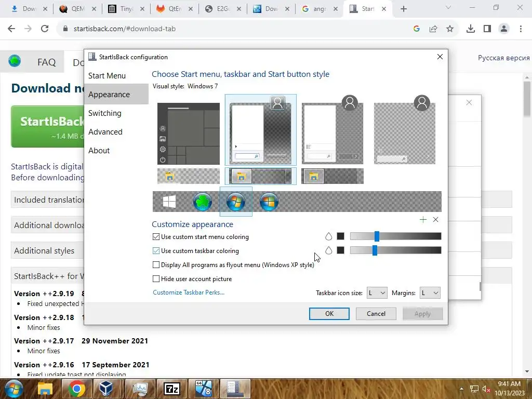Click the start menu opacity slider
Viewport: 532px width, 399px height.
pos(395,236)
